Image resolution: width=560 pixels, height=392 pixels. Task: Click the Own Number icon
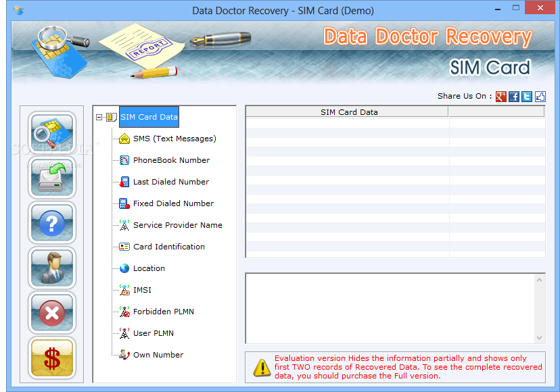[x=124, y=355]
